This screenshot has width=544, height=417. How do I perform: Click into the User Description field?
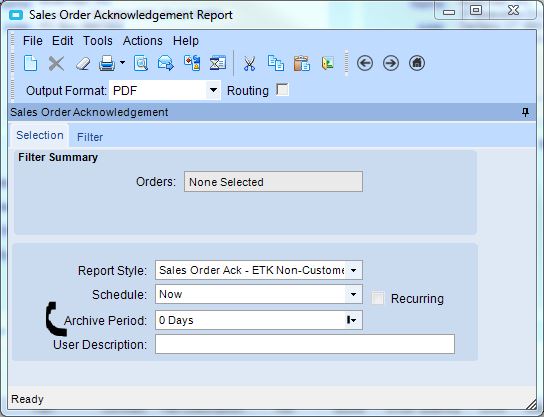click(x=305, y=344)
